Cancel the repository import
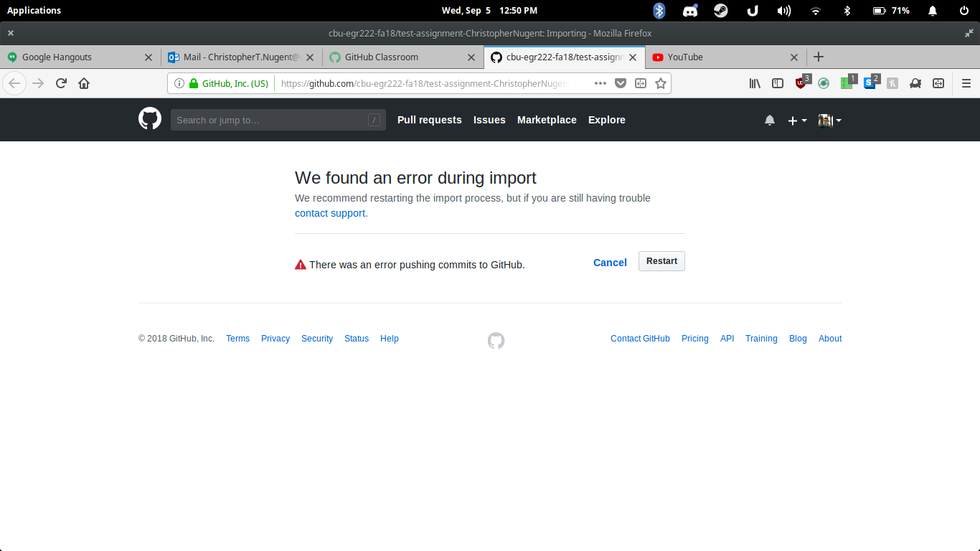The image size is (980, 551). pos(610,263)
